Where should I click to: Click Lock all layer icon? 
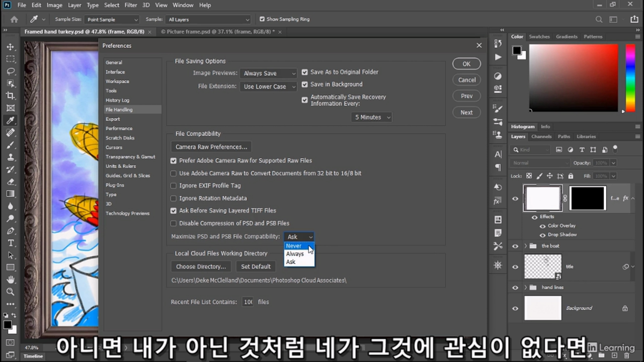[571, 176]
